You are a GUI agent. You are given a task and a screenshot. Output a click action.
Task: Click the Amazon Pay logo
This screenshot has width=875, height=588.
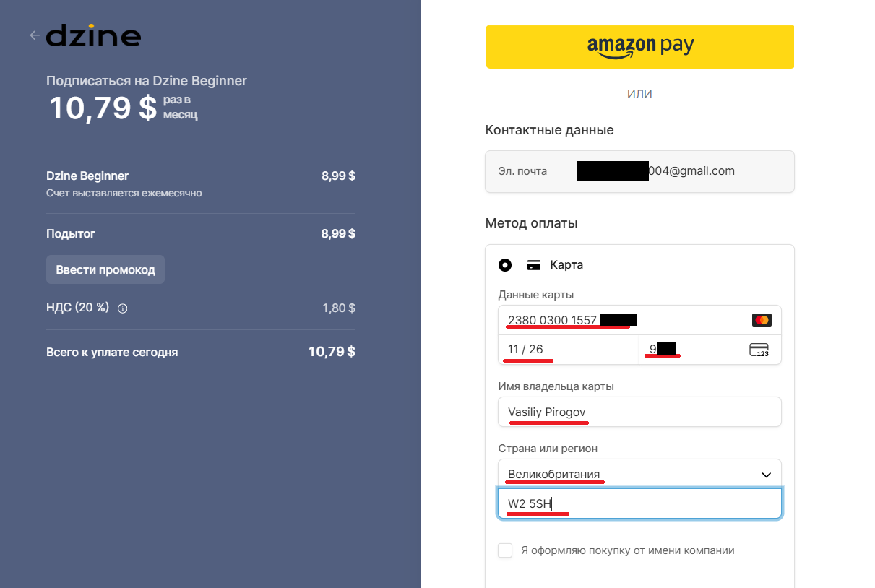click(x=640, y=47)
